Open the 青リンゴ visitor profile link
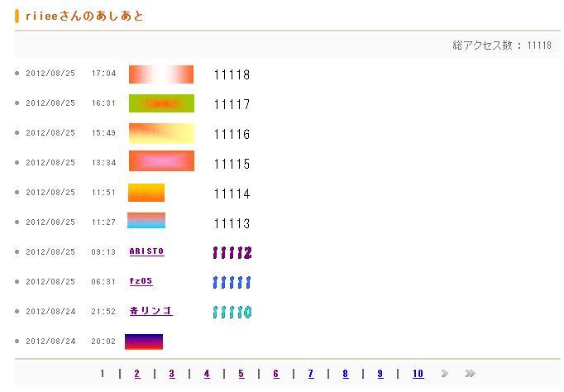The image size is (564, 392). point(151,311)
